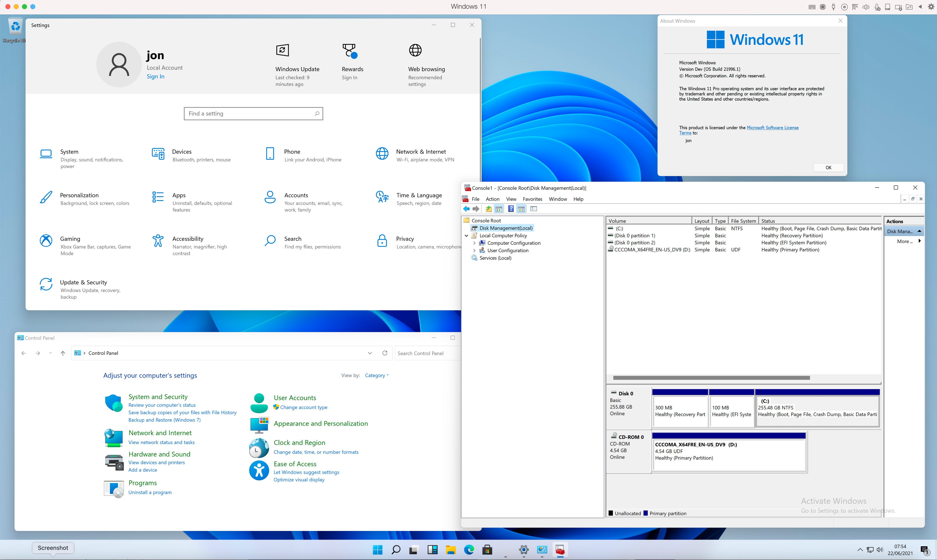Screen dimensions: 937x560
Task: Open Microsoft Store from the taskbar
Action: (x=487, y=550)
